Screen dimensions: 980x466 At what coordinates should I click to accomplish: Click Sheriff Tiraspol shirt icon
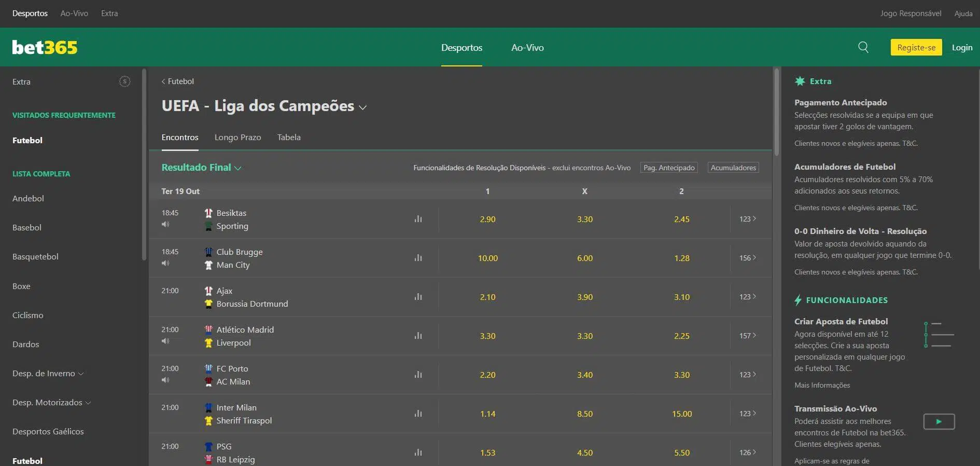click(208, 420)
